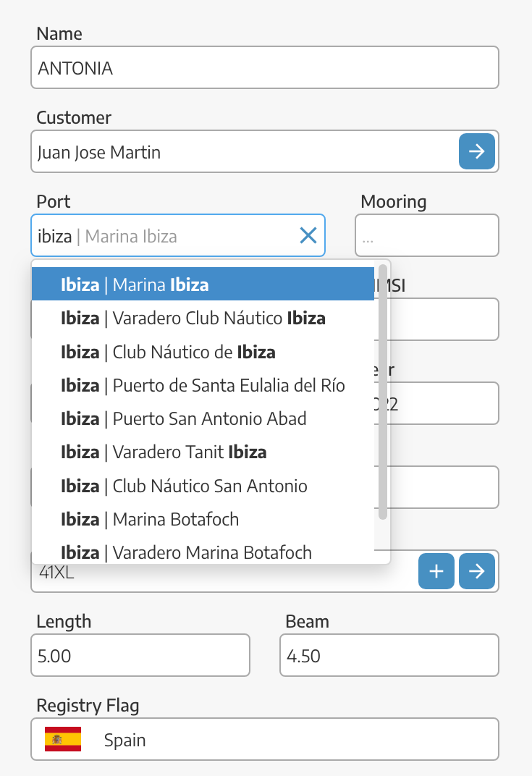
Task: Select Puerto de Santa Eulalia del Río
Action: [203, 385]
